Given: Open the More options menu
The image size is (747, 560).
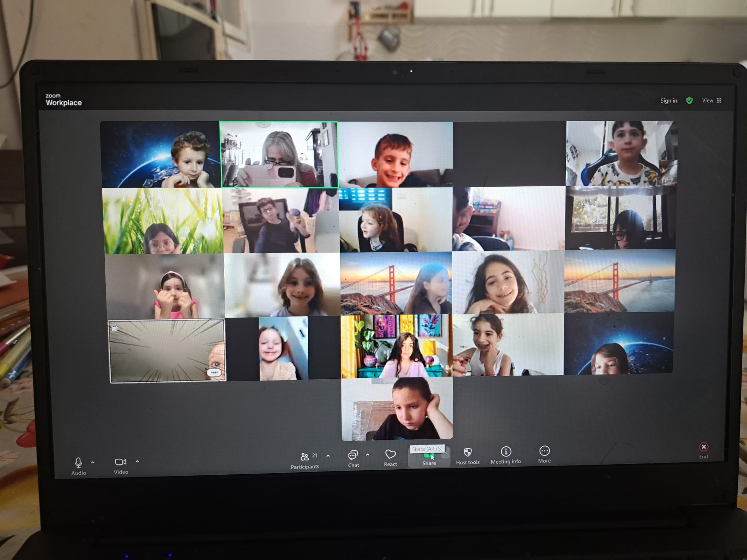Looking at the screenshot, I should coord(544,451).
